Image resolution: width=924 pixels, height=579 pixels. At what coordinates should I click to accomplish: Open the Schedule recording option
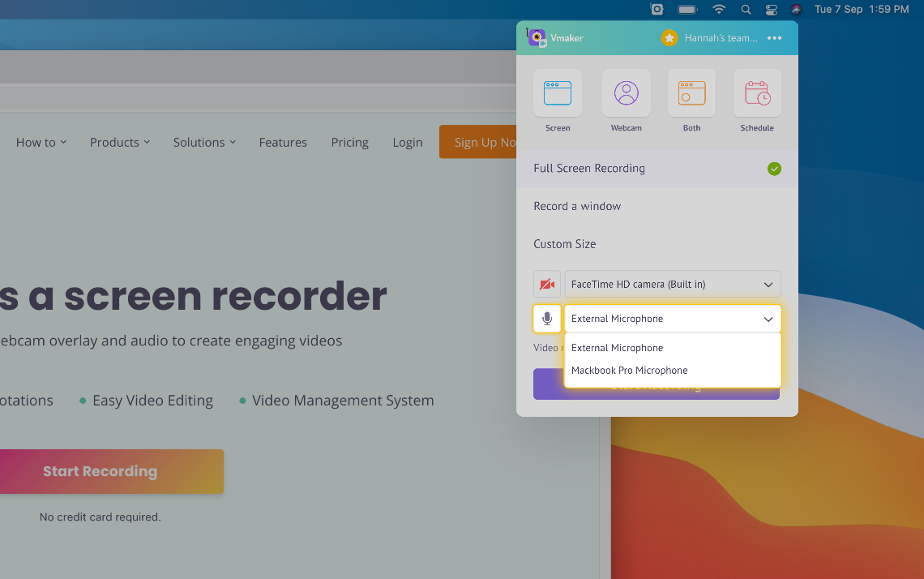756,92
